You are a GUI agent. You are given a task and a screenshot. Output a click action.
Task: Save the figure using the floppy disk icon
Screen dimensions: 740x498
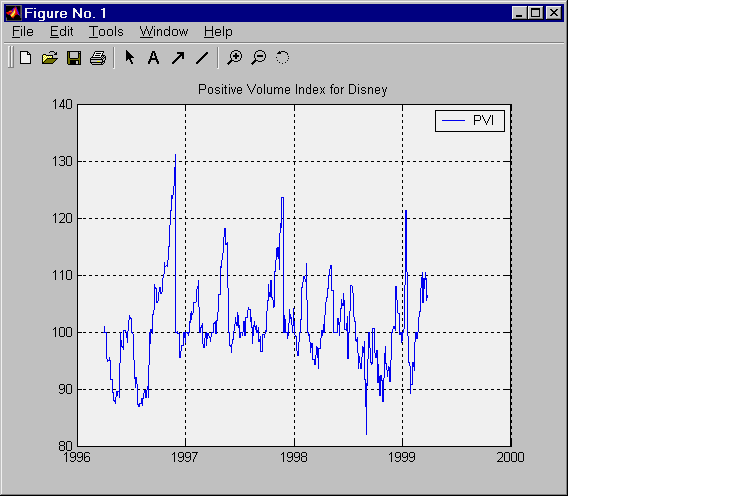74,58
